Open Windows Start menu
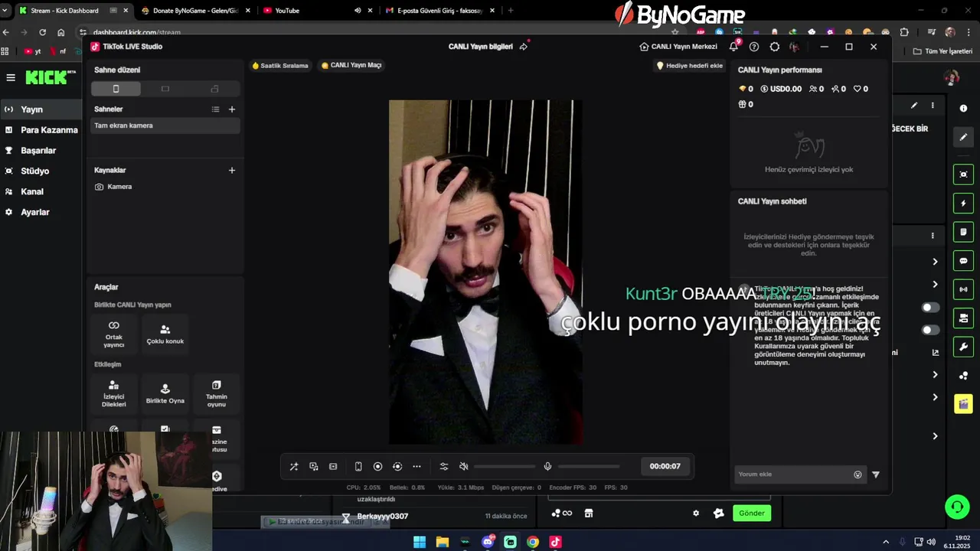Screen dimensions: 980x551 (x=420, y=542)
